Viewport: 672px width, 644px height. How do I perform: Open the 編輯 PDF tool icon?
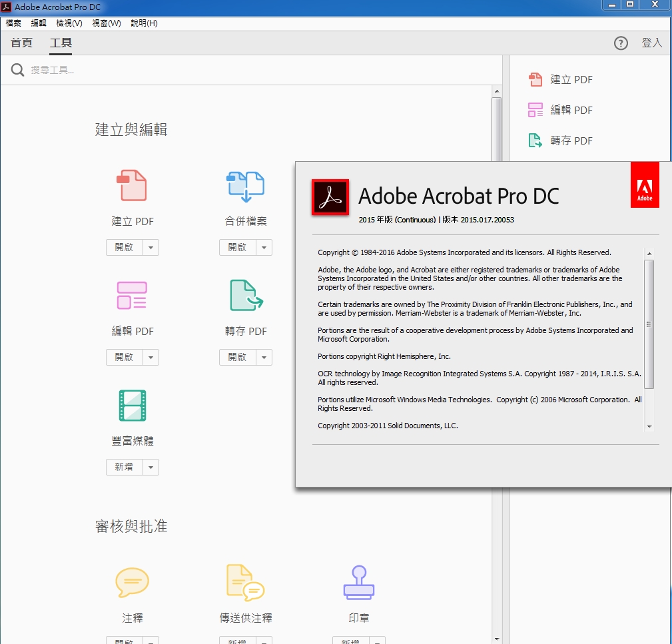[x=132, y=295]
